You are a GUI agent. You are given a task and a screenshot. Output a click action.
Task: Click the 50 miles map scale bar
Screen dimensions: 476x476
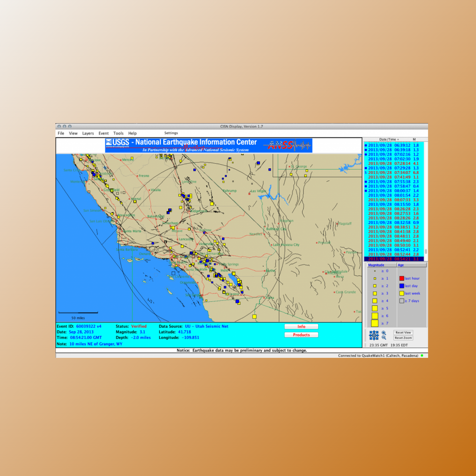[x=78, y=313]
